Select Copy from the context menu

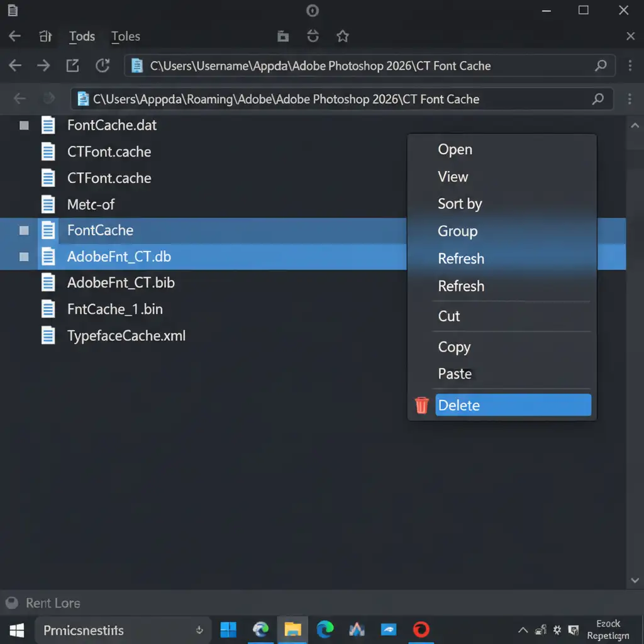click(454, 347)
